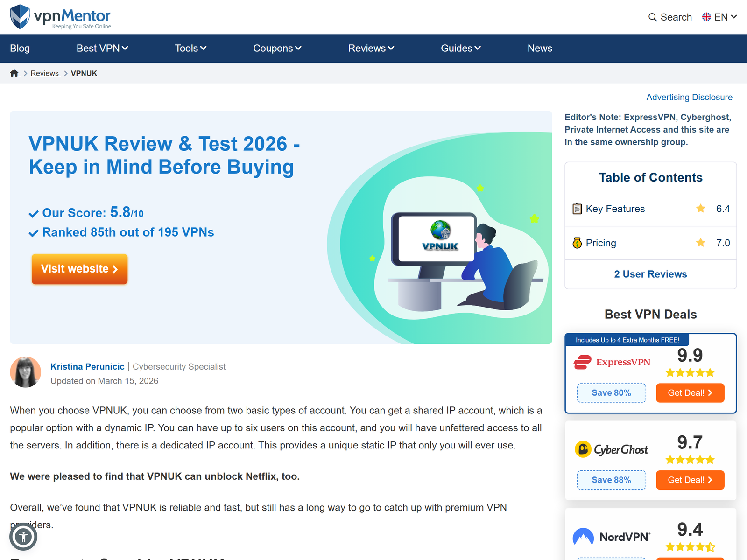Click CyberGhost Get Deal button
Image resolution: width=747 pixels, height=560 pixels.
(x=690, y=480)
